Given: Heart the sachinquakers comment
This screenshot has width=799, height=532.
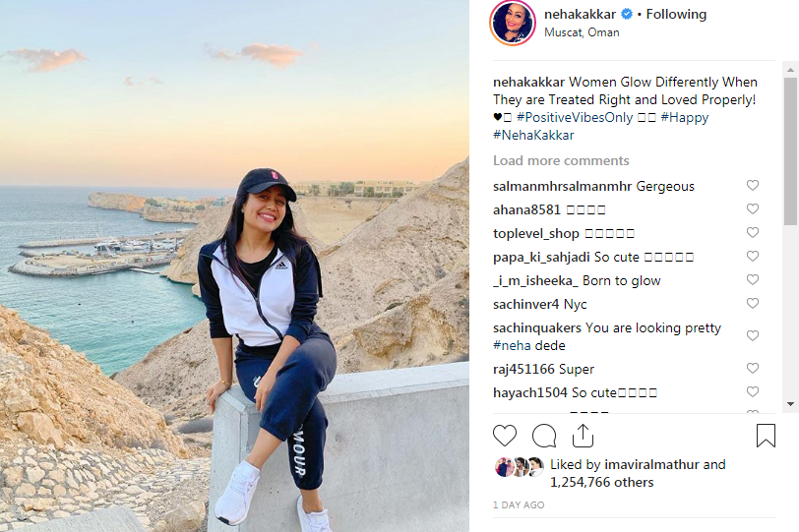Looking at the screenshot, I should tap(753, 335).
